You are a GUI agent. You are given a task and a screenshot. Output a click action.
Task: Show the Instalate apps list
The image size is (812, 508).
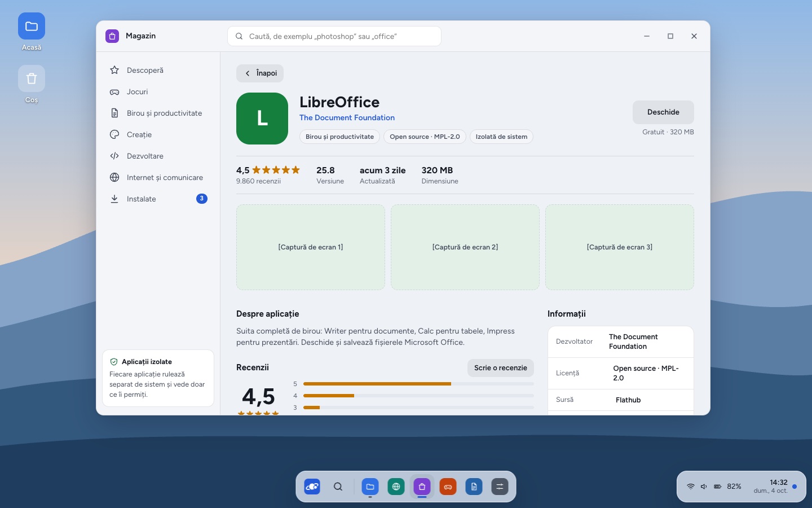(x=158, y=199)
